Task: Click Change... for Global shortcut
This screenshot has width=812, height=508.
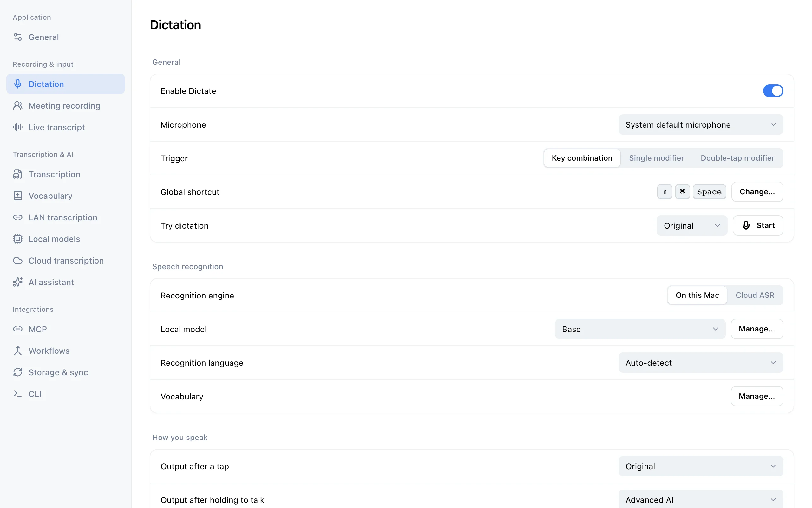Action: point(757,192)
